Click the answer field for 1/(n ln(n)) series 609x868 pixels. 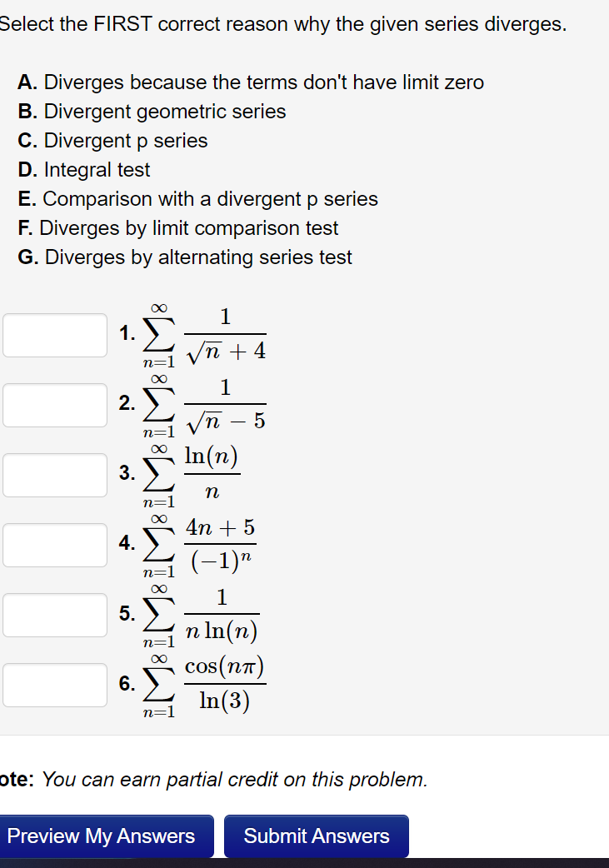[x=55, y=615]
